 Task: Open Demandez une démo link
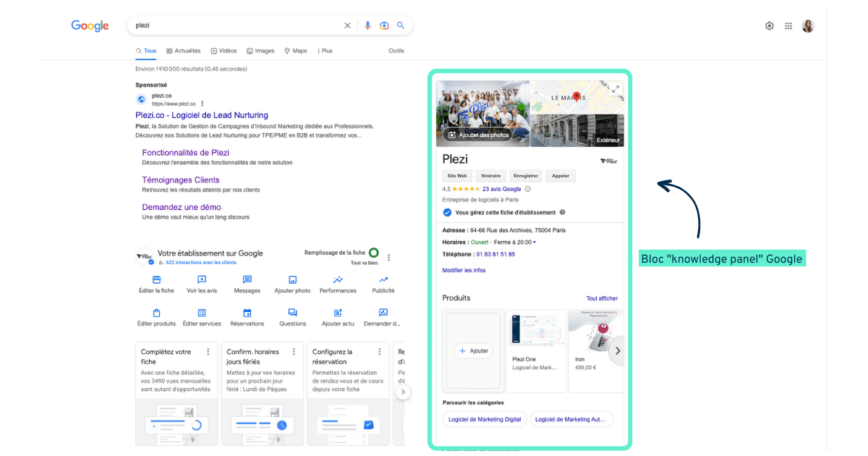pyautogui.click(x=182, y=207)
